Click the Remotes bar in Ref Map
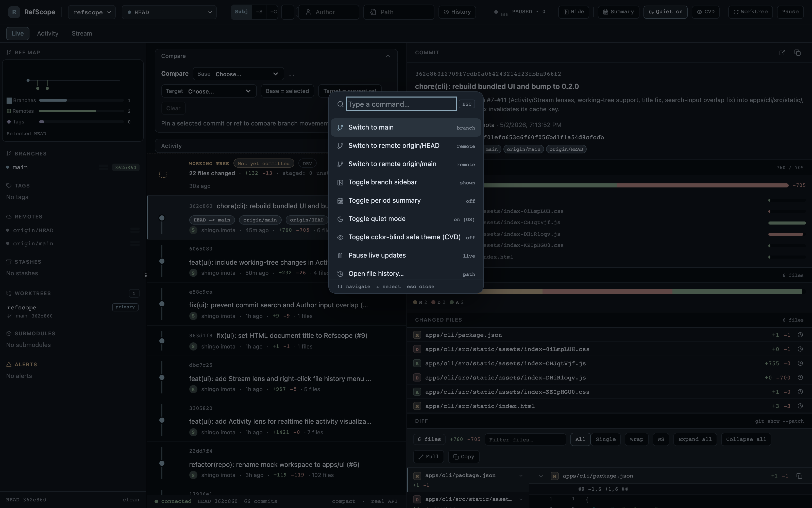Viewport: 812px width, 508px height. click(81, 111)
